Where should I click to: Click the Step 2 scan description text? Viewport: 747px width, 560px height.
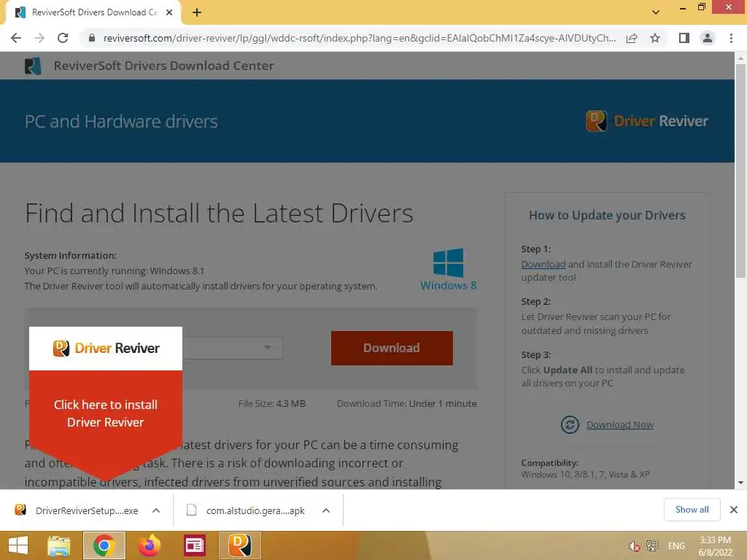pos(596,323)
